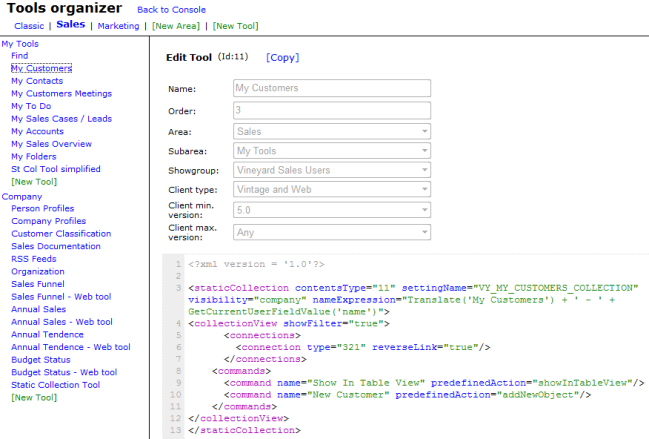The image size is (649, 439).
Task: Open the Annual Sales tool
Action: point(38,309)
